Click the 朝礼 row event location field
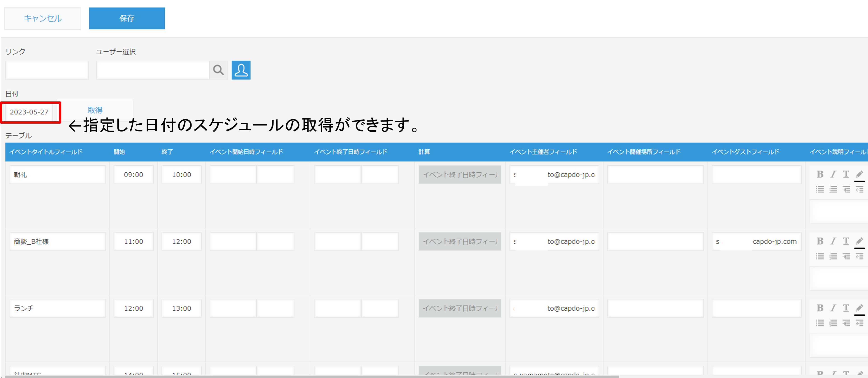The width and height of the screenshot is (868, 378). (655, 175)
